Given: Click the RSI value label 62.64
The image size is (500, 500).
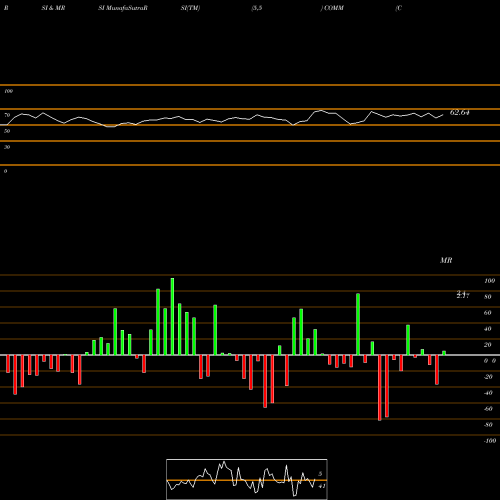Looking at the screenshot, I should (459, 113).
